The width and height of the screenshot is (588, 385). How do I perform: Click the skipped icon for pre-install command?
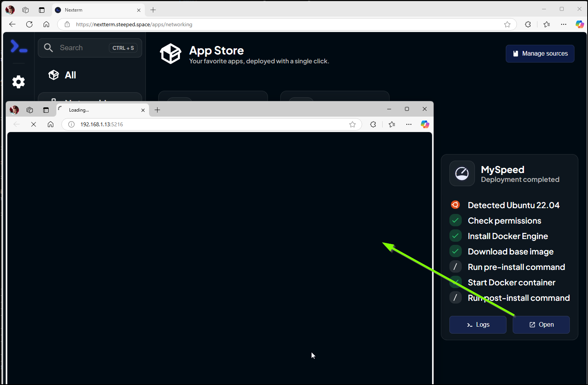(456, 267)
